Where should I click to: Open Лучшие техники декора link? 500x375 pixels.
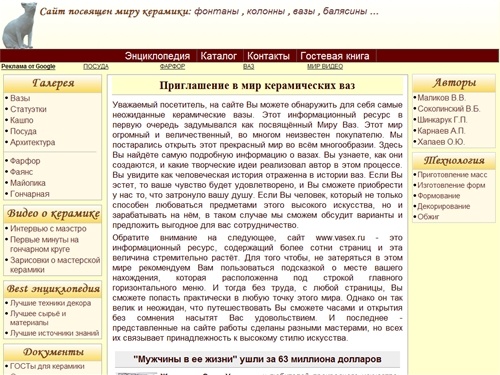[x=50, y=303]
